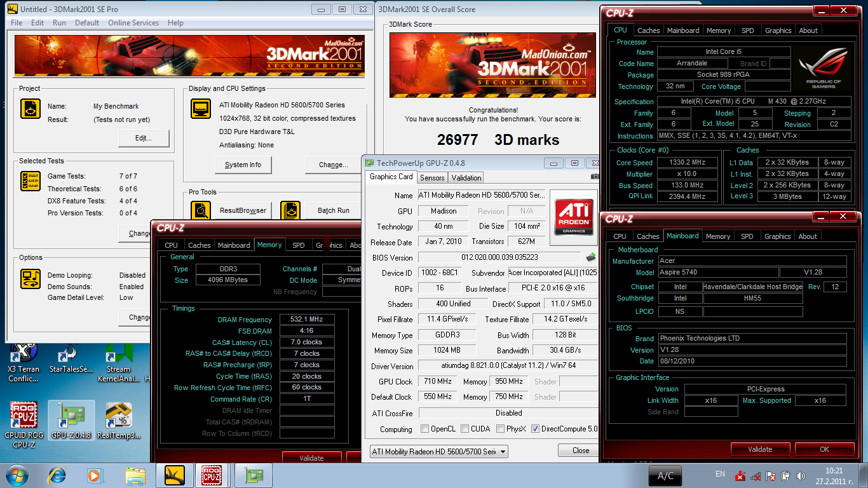868x488 pixels.
Task: Open GPU-Z.0.4.8 desktop shortcut
Action: tap(71, 421)
